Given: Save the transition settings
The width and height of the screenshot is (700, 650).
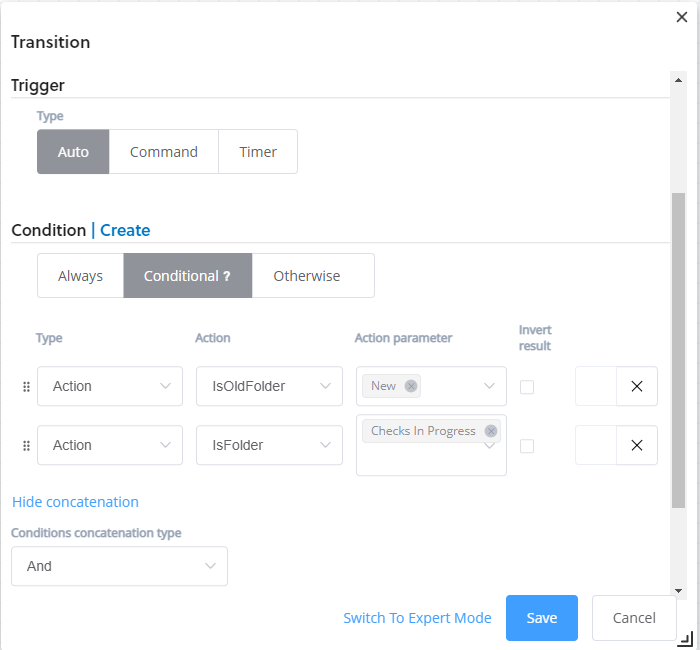Looking at the screenshot, I should point(542,618).
